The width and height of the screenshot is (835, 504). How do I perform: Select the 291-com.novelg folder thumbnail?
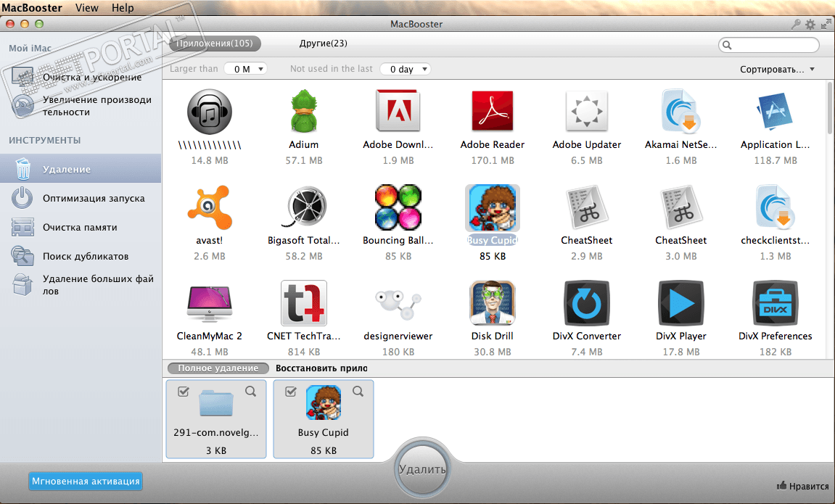[x=216, y=403]
